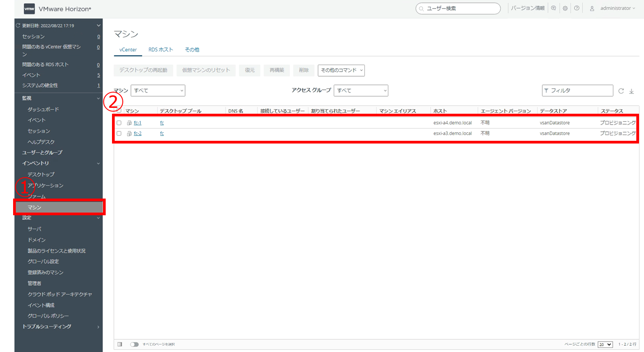This screenshot has width=644, height=352.
Task: Open the rows per page selector
Action: (605, 344)
